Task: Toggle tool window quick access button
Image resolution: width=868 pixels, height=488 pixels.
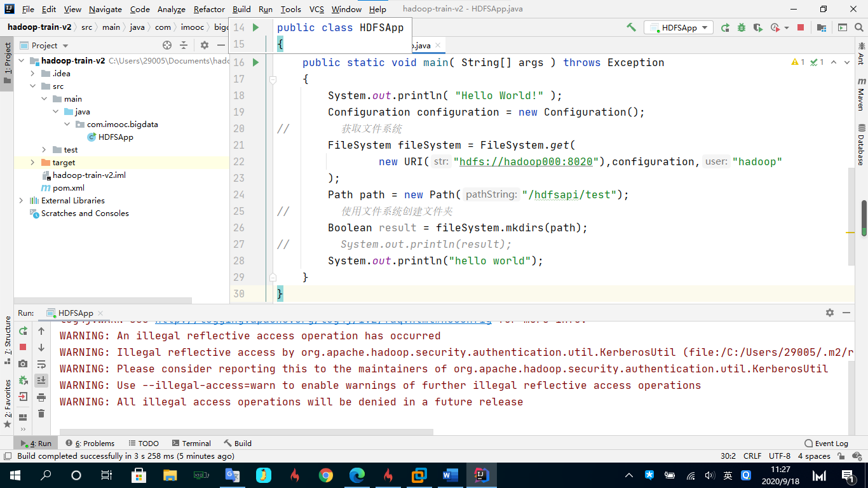Action: (7, 456)
